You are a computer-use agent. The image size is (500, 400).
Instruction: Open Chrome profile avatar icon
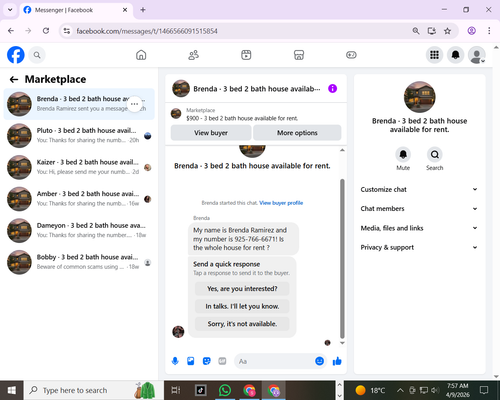(x=471, y=31)
